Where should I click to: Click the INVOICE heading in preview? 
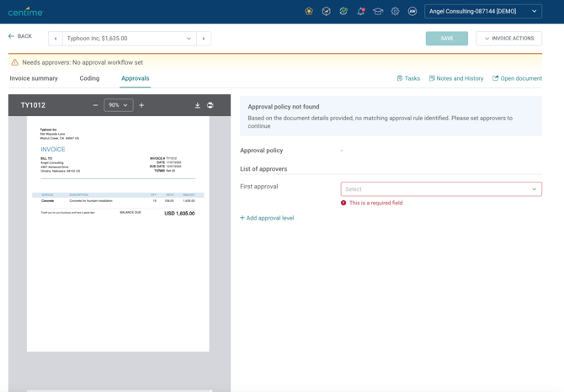tap(53, 150)
